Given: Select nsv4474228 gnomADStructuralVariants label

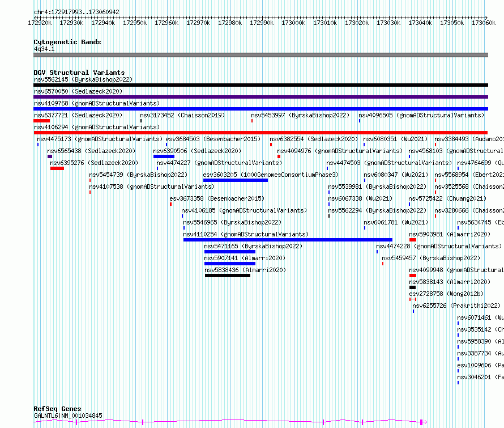Looking at the screenshot, I should [439, 246].
